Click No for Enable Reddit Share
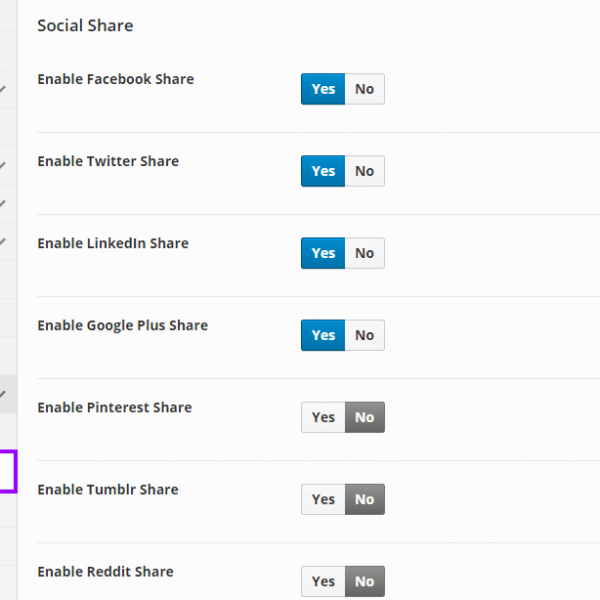The height and width of the screenshot is (600, 600). 364,581
